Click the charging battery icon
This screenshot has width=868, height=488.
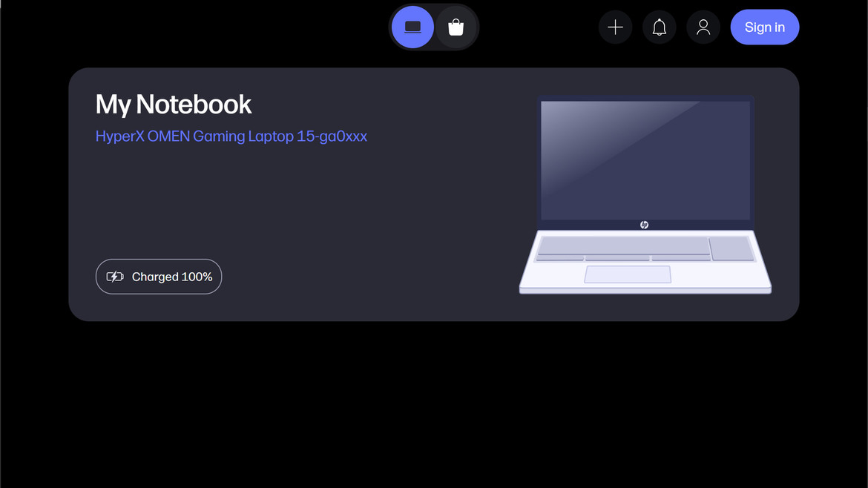pos(115,277)
